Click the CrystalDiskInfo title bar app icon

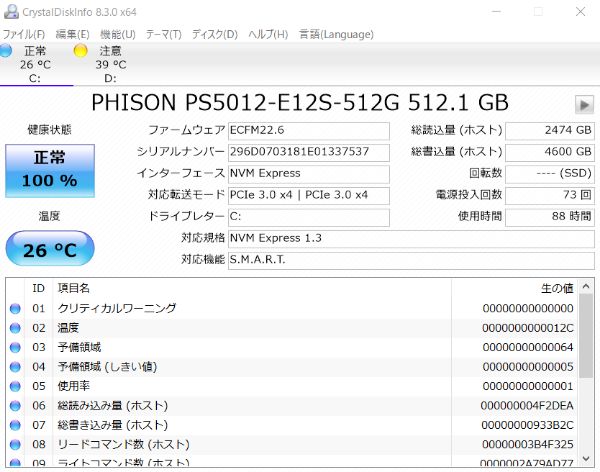11,12
